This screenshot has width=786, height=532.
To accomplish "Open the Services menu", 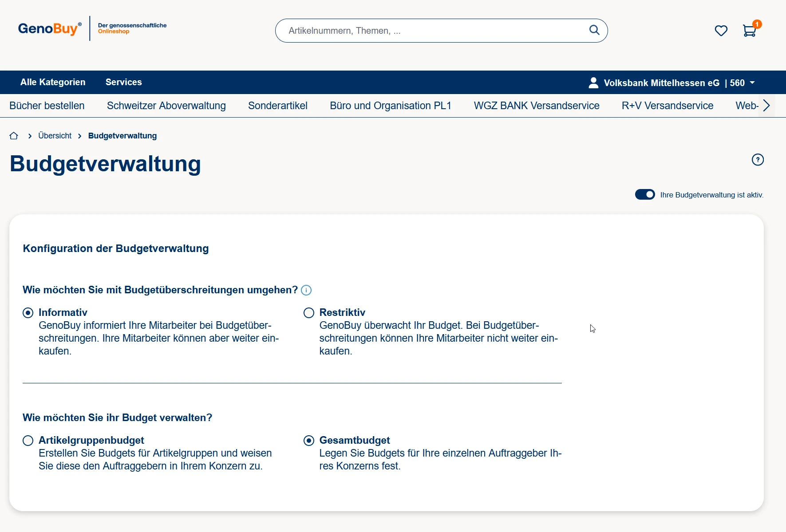I will coord(123,82).
